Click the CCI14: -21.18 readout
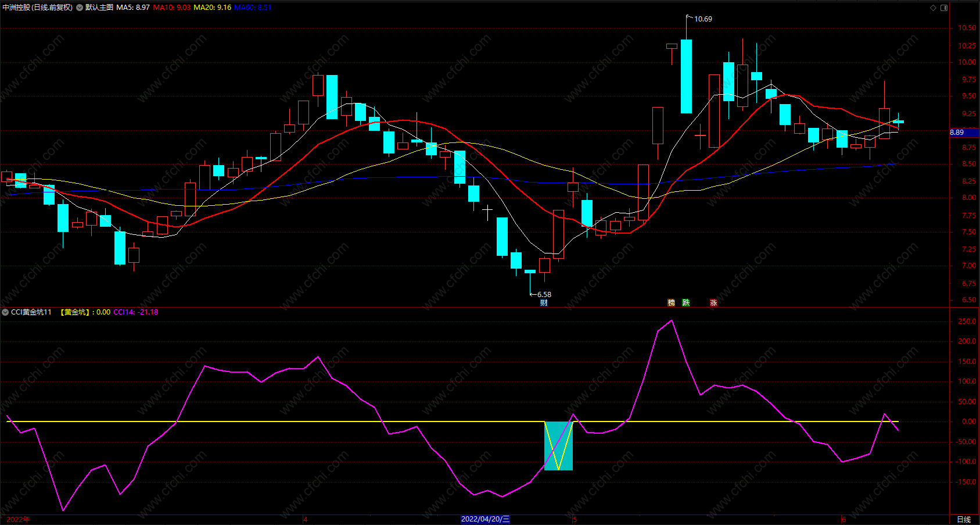Viewport: 980px width, 525px height. 136,312
